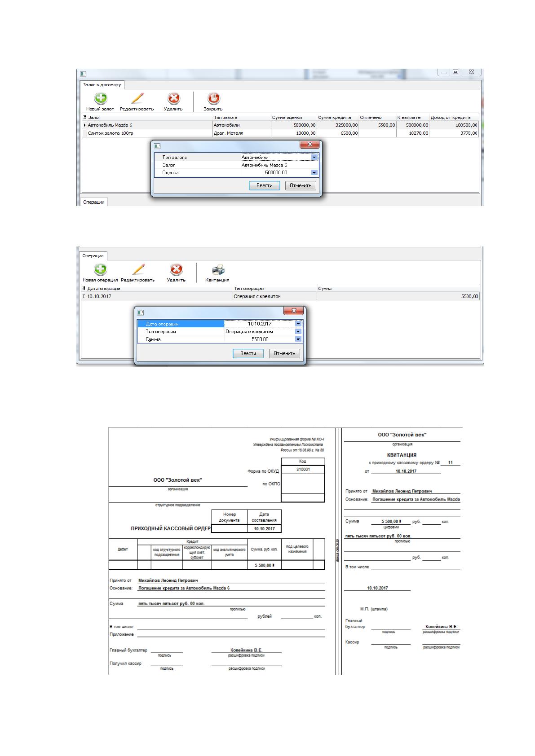Click the Тип залога column header
Viewport: 535px width, 756px height.
pyautogui.click(x=242, y=118)
